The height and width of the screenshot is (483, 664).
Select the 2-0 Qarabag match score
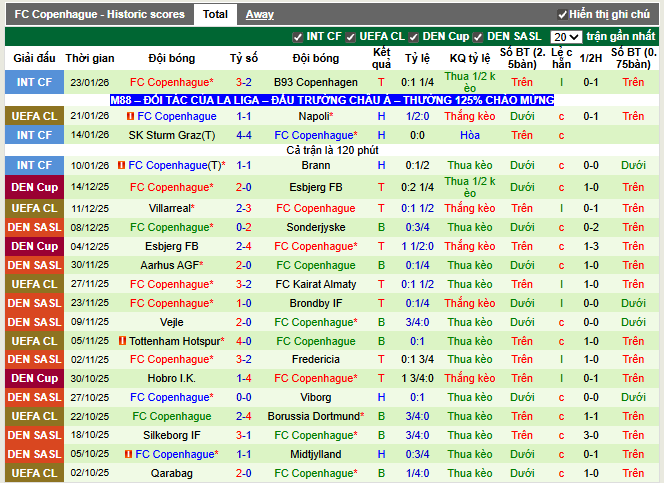243,473
